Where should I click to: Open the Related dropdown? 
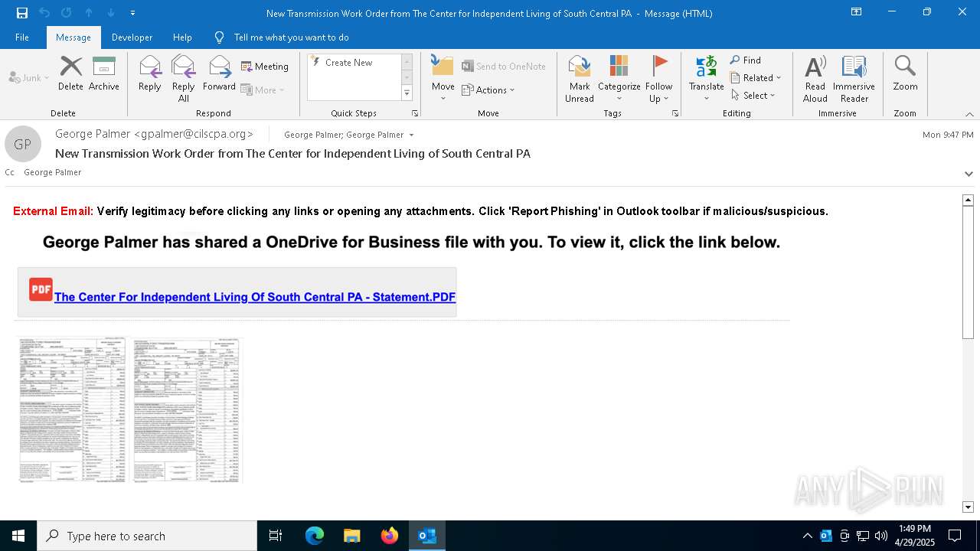tap(756, 78)
